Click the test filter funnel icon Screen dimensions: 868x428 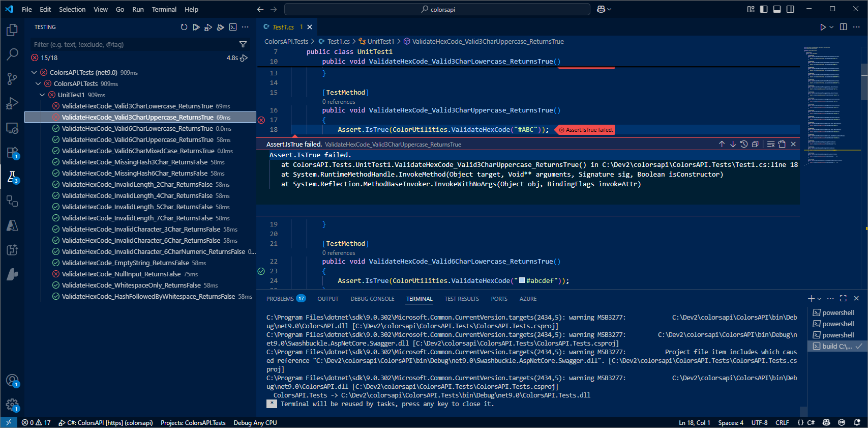[243, 44]
